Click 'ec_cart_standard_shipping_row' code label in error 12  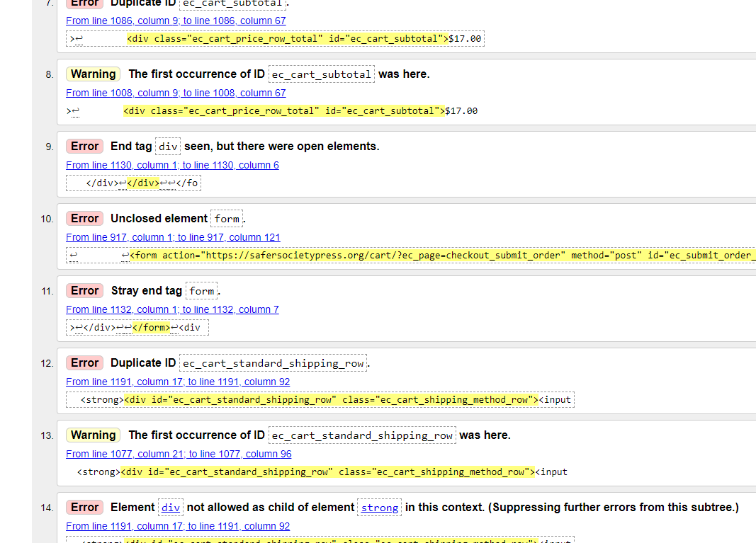point(273,363)
